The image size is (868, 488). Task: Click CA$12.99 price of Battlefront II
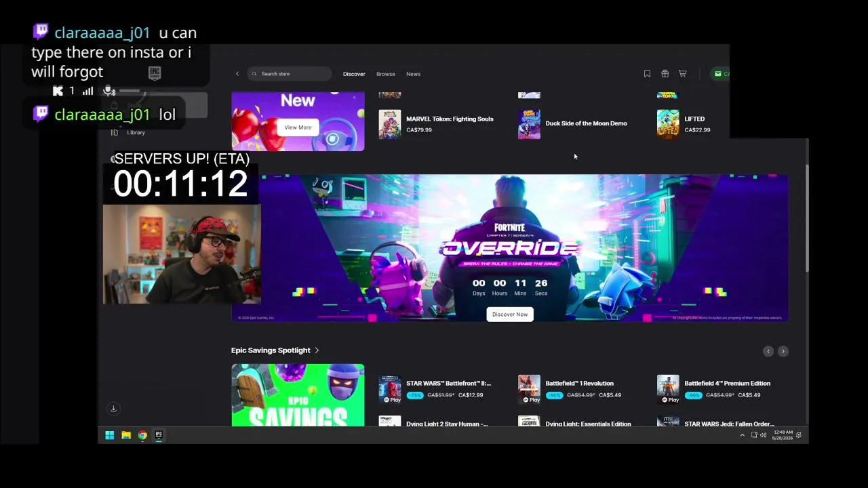tap(471, 395)
